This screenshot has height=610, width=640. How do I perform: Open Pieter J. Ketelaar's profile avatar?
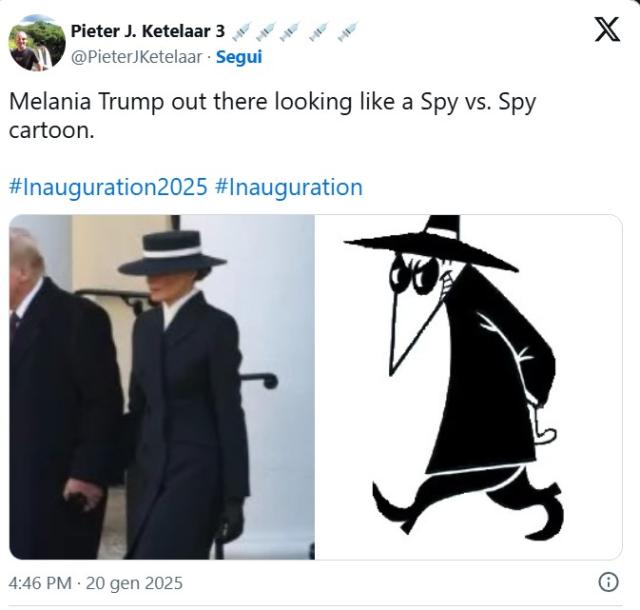pos(37,43)
